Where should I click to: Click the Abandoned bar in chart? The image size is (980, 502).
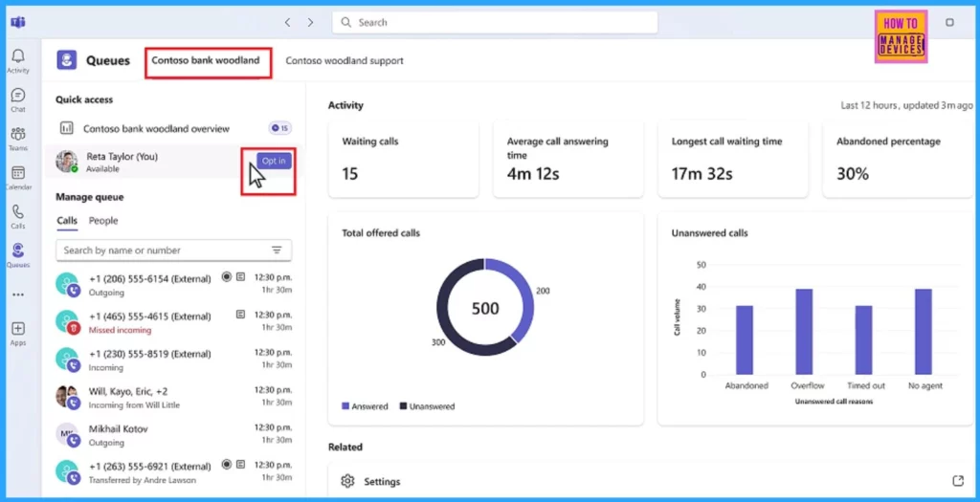coord(745,339)
